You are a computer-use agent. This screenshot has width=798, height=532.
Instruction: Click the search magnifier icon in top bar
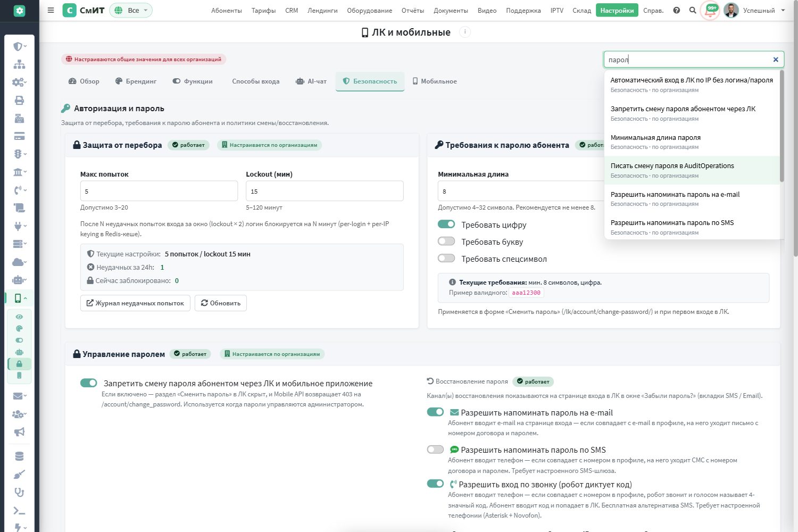(693, 10)
